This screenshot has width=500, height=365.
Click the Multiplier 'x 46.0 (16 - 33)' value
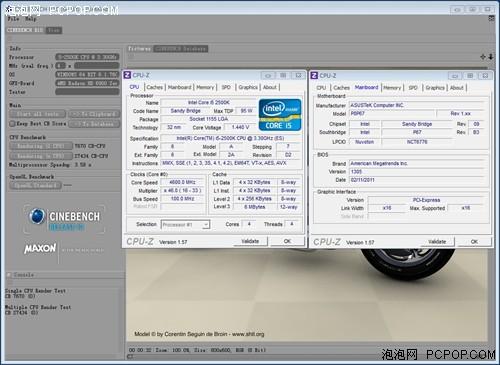[x=182, y=191]
